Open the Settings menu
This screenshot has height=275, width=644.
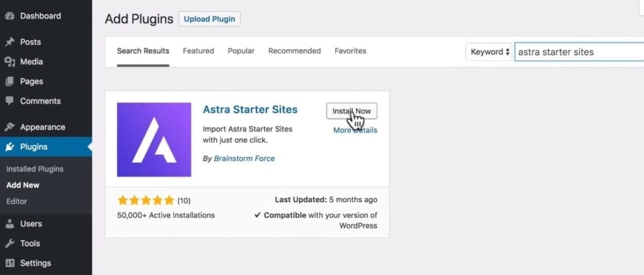coord(36,263)
